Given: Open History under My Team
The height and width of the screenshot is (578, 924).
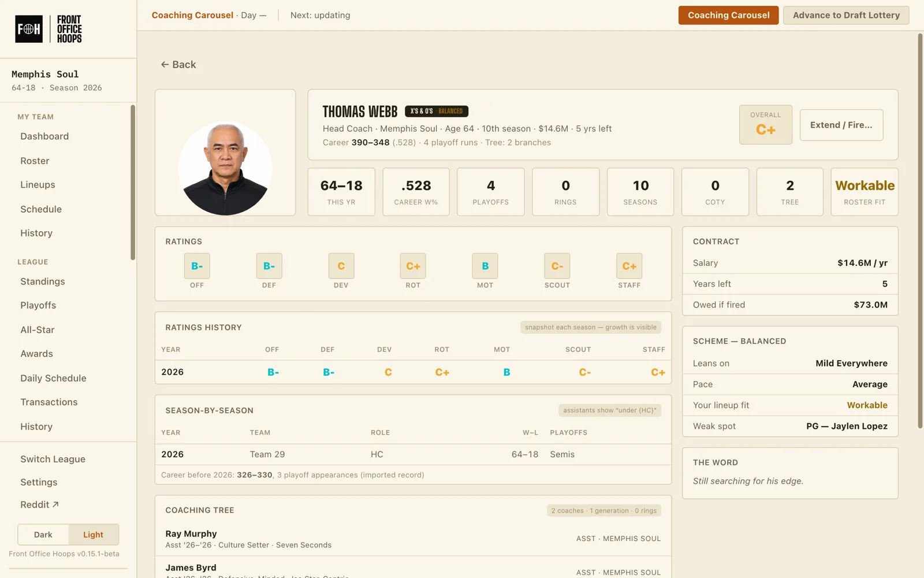Looking at the screenshot, I should [x=36, y=233].
